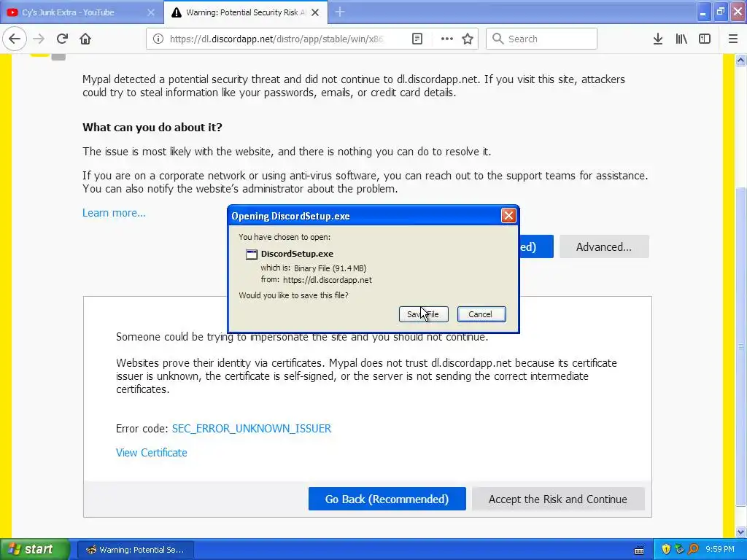
Task: Click the browser Back arrow button
Action: pos(15,39)
